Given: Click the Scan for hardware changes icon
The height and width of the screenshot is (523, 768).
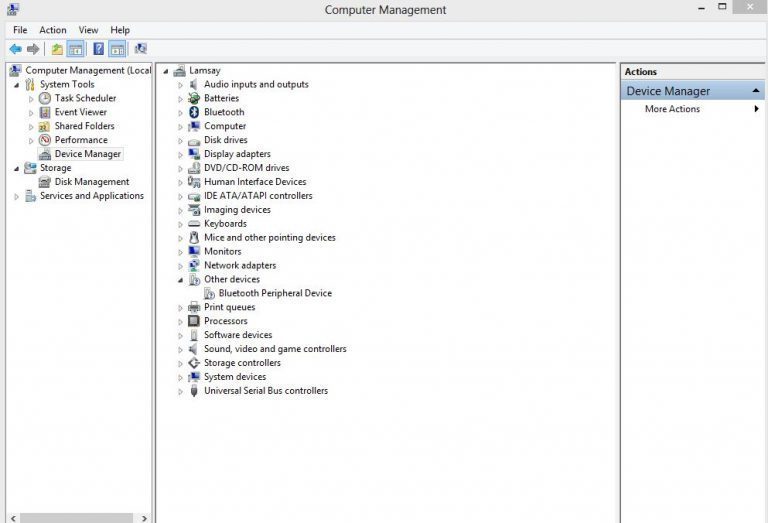Looking at the screenshot, I should (x=141, y=49).
